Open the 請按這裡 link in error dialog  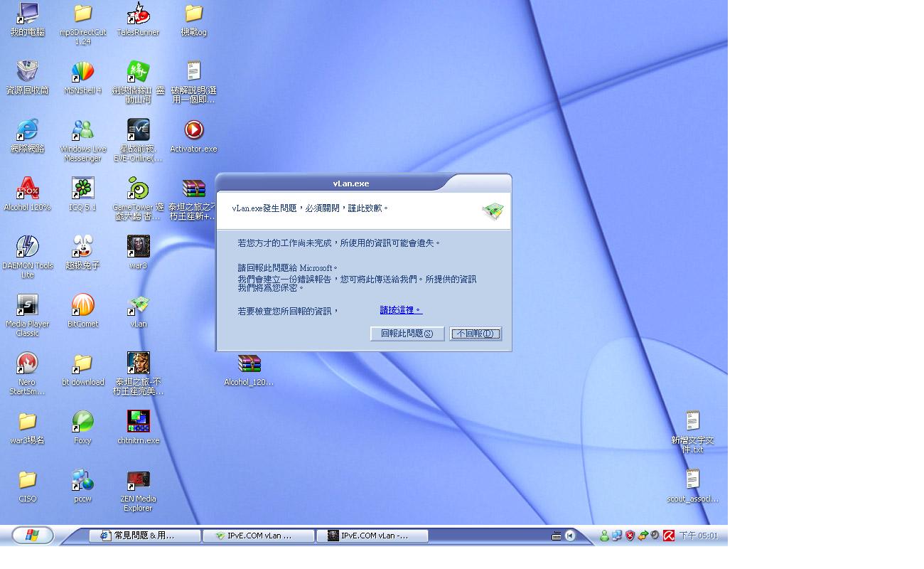click(401, 310)
